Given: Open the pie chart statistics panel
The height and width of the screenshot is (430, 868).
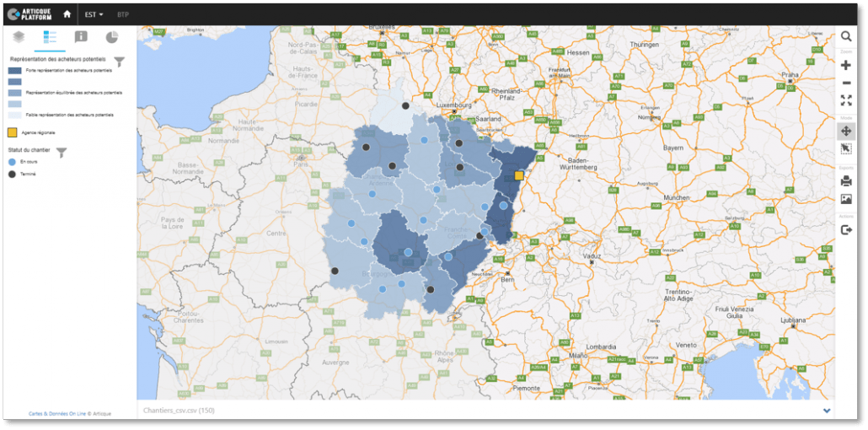Looking at the screenshot, I should pos(111,37).
